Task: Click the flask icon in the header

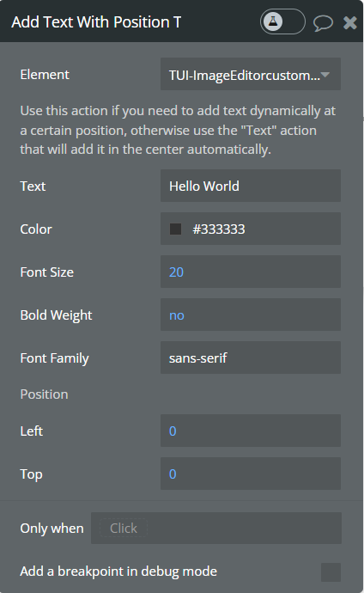Action: pyautogui.click(x=273, y=21)
